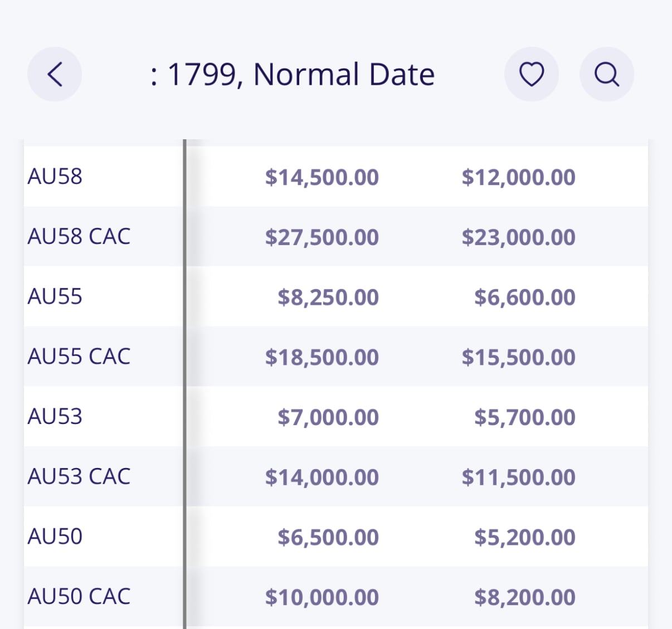This screenshot has height=629, width=672.
Task: Tap the $27,500.00 price for AU58 CAC
Action: pos(322,237)
